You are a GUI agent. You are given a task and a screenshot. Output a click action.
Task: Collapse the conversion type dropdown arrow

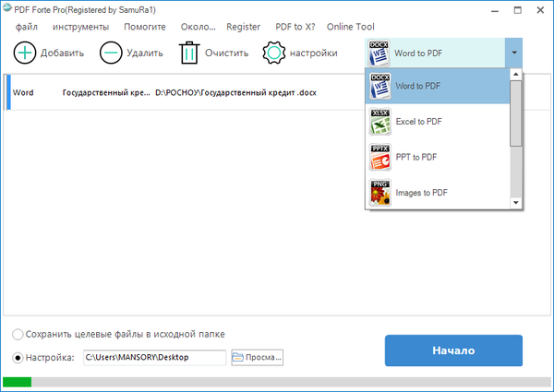click(x=513, y=53)
